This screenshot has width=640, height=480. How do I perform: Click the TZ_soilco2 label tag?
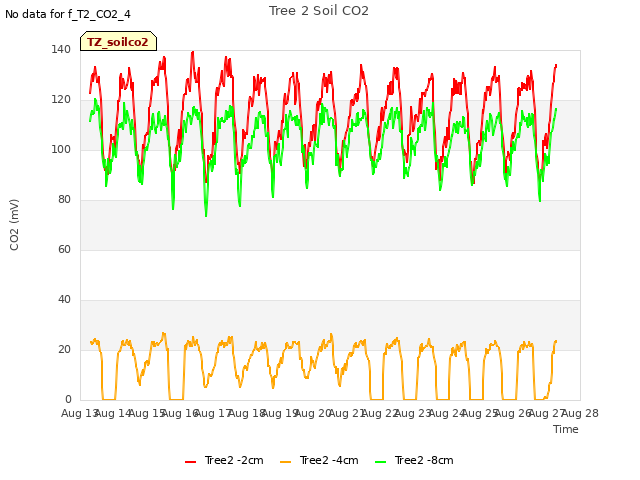(x=118, y=42)
